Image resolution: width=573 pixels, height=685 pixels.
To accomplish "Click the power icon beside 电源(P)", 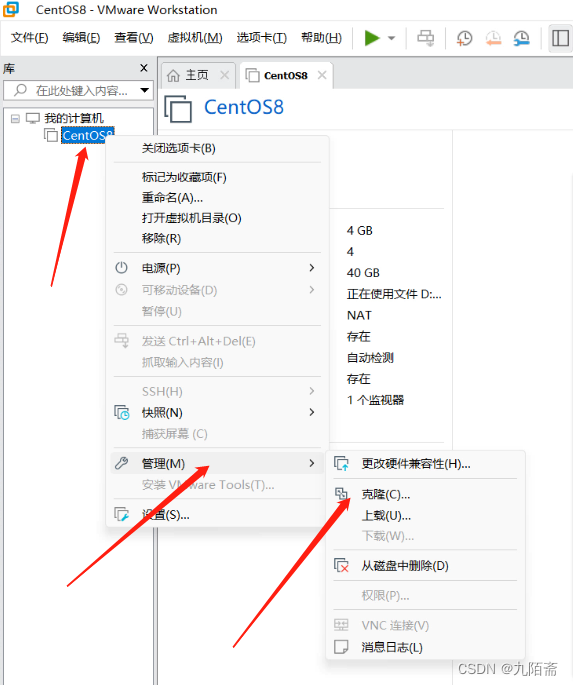I will point(121,268).
